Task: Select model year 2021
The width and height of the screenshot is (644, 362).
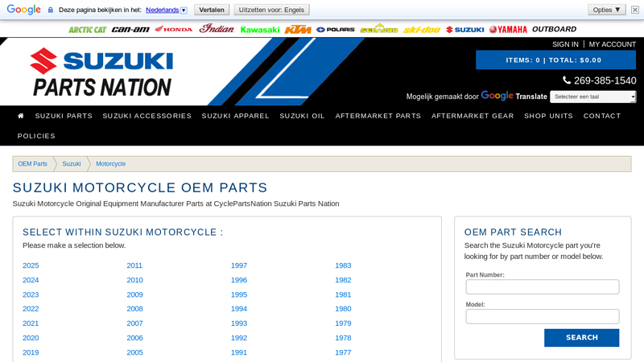Action: click(31, 323)
